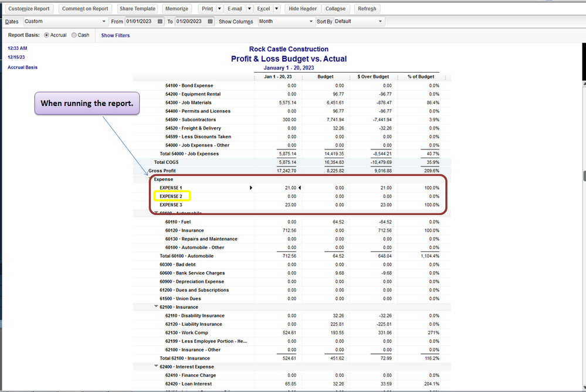Click the Customize Report button
Image resolution: width=586 pixels, height=392 pixels.
click(29, 9)
